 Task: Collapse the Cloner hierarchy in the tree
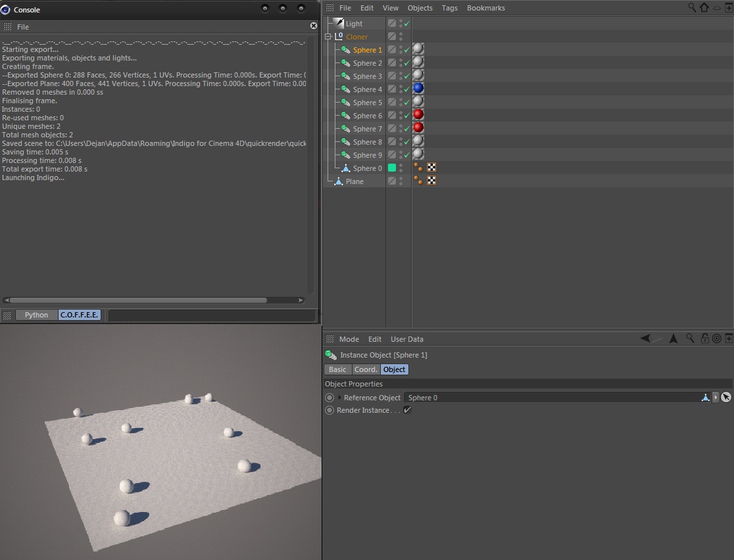coord(328,37)
